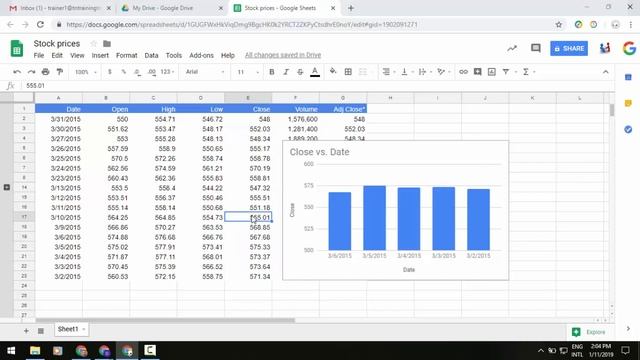The width and height of the screenshot is (640, 360).
Task: Star the Stock prices document
Action: coord(93,44)
